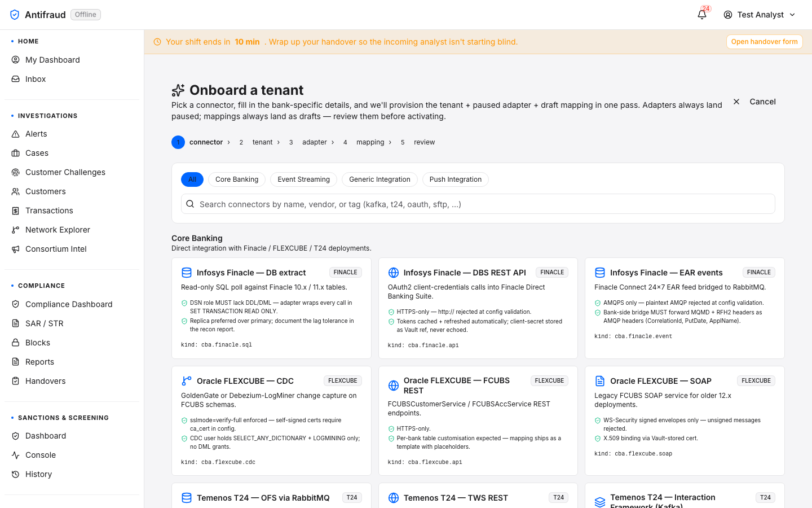Click the Customers people icon
The width and height of the screenshot is (812, 508).
click(x=16, y=191)
